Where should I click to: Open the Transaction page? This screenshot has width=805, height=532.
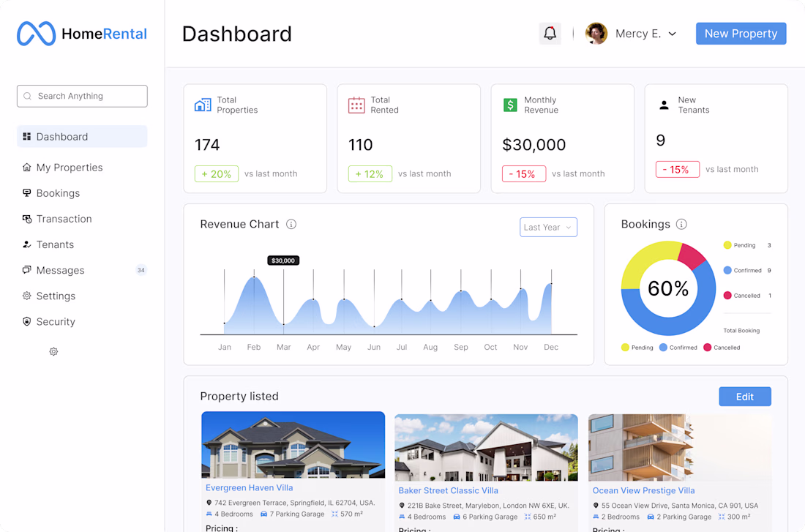click(x=64, y=219)
